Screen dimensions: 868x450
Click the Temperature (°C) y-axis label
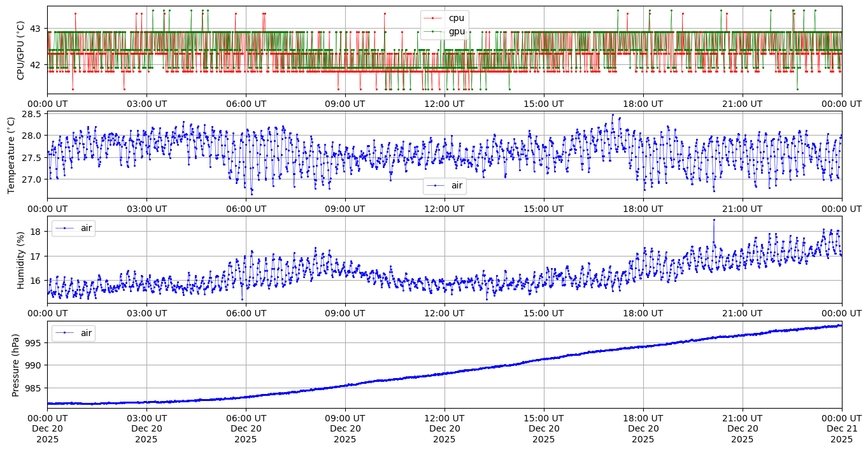(x=11, y=155)
